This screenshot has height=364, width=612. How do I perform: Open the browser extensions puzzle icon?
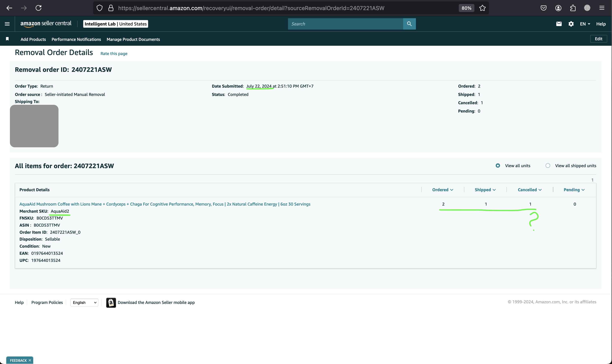[573, 8]
